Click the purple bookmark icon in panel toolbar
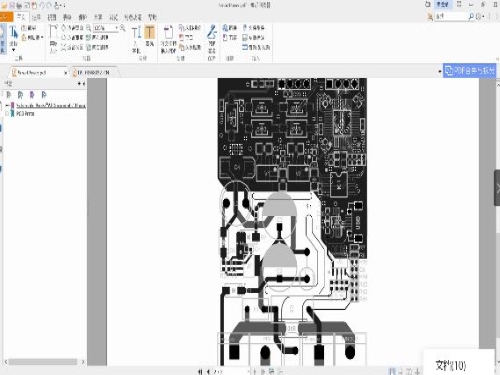The width and height of the screenshot is (500, 375). point(32,95)
